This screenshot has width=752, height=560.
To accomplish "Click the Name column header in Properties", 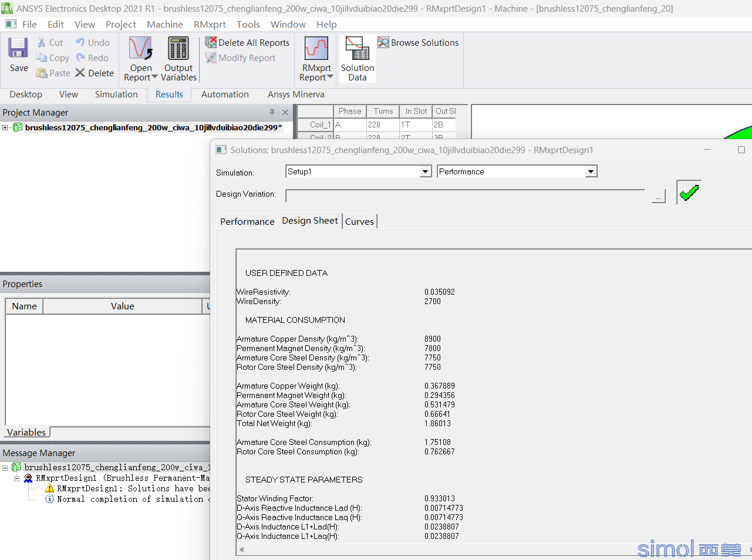I will (24, 306).
